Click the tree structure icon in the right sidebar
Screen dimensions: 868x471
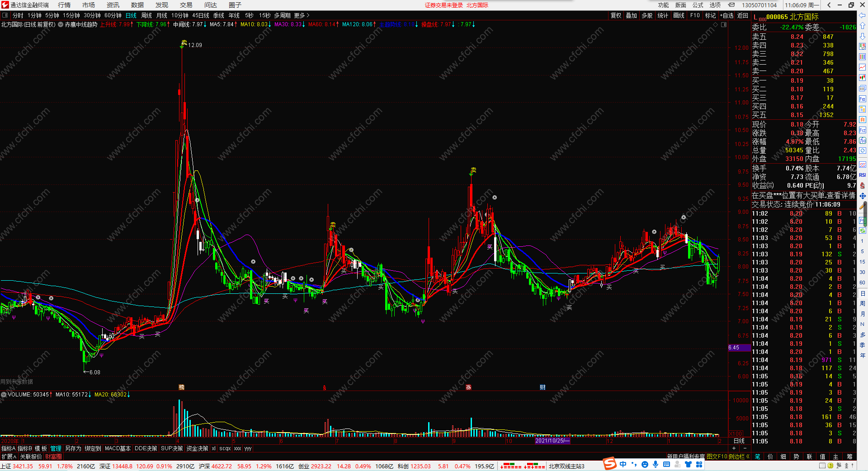(x=863, y=109)
